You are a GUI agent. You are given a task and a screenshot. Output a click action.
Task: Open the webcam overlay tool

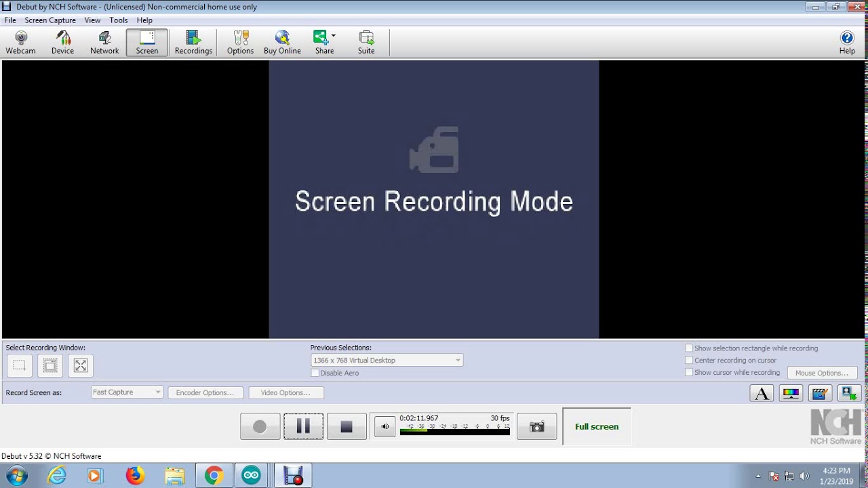(x=849, y=393)
